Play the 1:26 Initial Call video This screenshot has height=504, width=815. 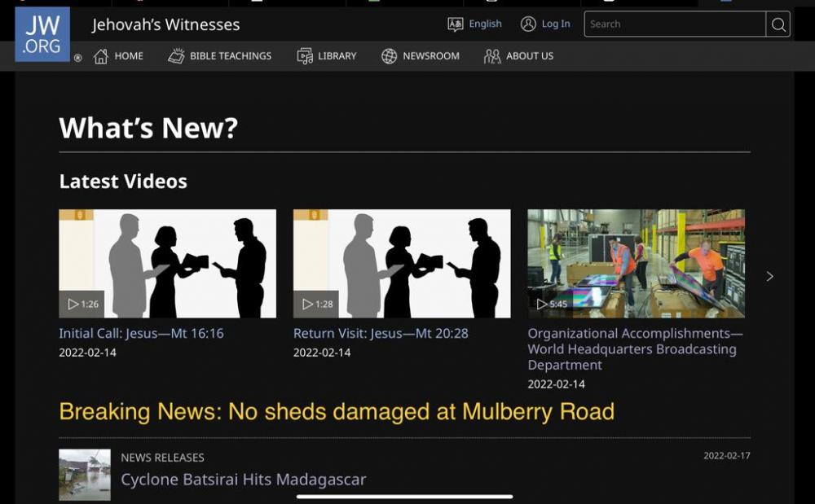[167, 263]
